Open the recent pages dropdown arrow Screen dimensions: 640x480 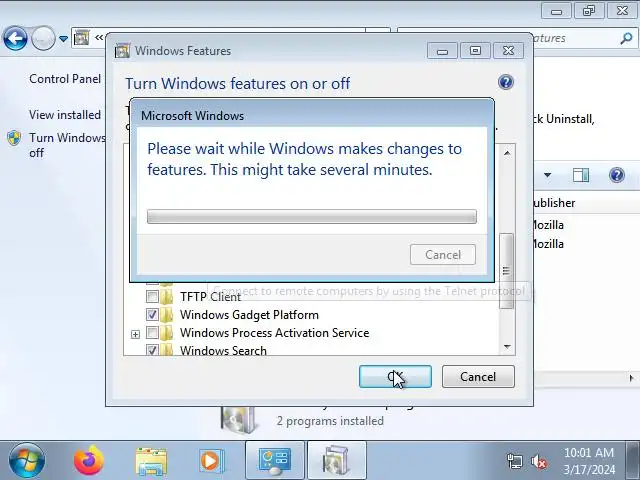point(63,39)
